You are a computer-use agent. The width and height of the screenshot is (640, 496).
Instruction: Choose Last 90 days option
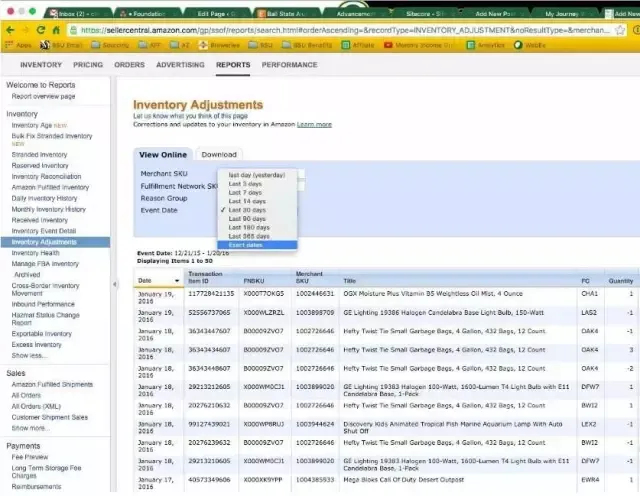click(257, 219)
